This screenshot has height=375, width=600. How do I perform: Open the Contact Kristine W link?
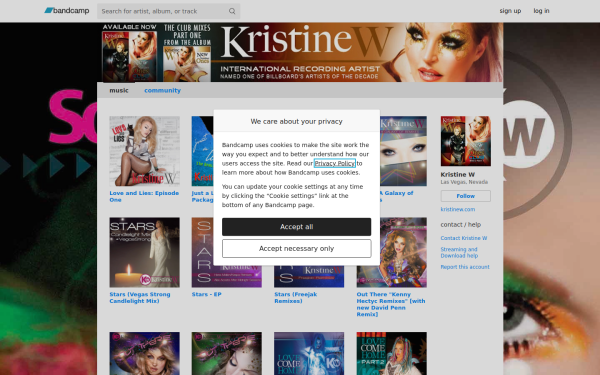click(463, 238)
